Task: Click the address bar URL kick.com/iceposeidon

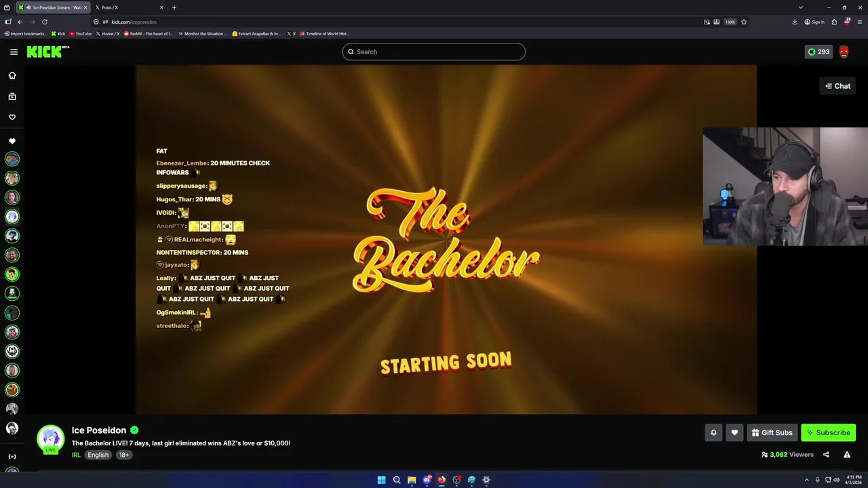Action: pos(134,22)
